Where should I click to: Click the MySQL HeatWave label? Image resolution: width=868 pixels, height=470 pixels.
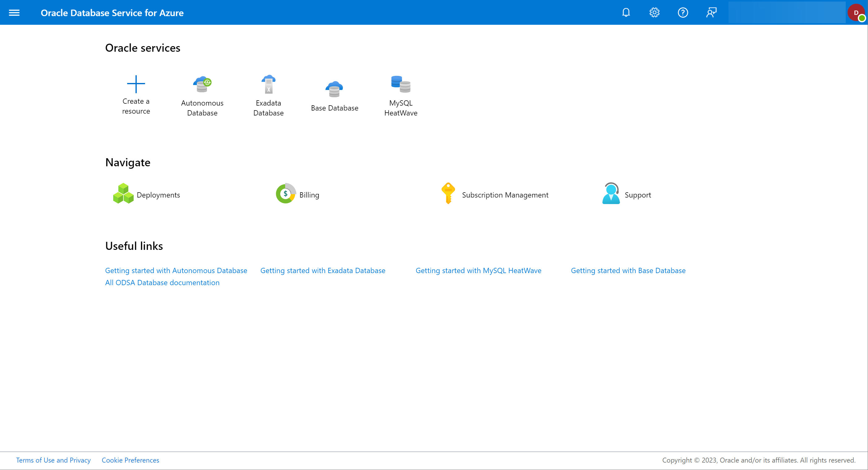401,108
